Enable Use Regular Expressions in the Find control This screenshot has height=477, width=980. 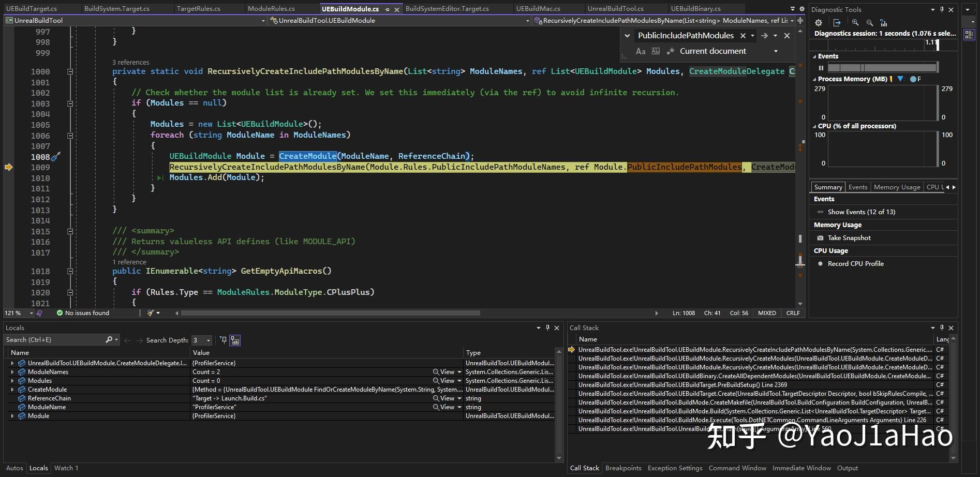coord(670,51)
